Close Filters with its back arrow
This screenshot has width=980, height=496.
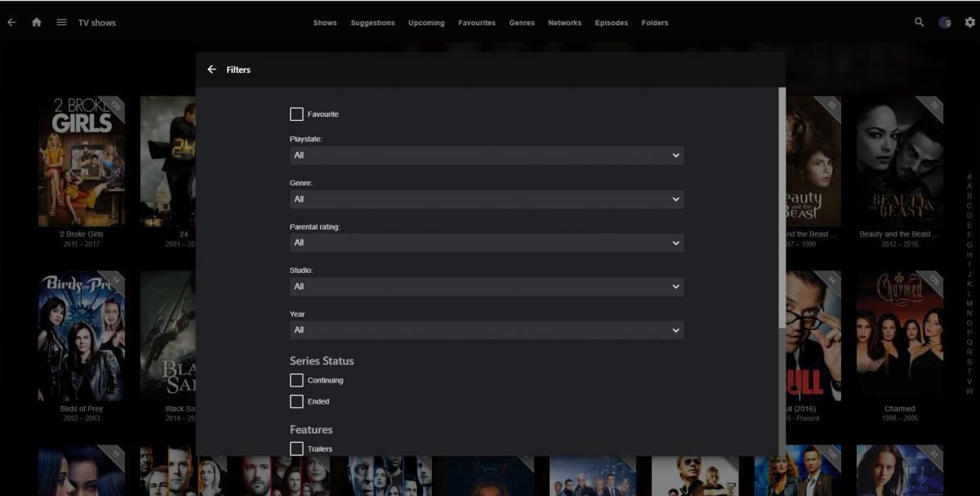point(212,69)
